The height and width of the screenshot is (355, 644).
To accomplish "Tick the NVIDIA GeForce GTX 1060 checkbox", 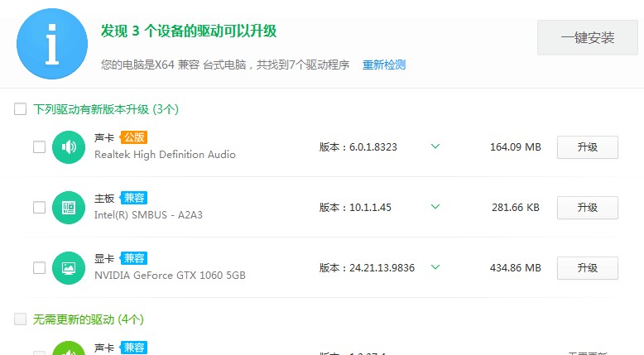I will point(39,268).
